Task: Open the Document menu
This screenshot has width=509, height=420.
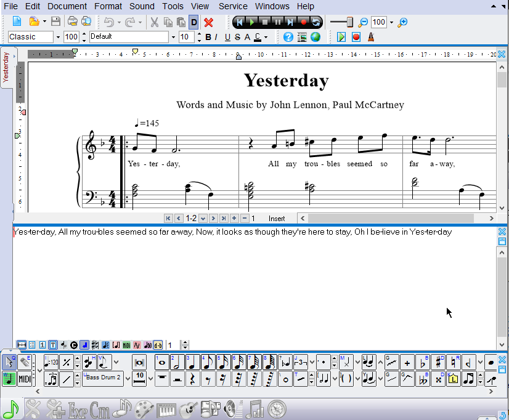Action: 67,6
